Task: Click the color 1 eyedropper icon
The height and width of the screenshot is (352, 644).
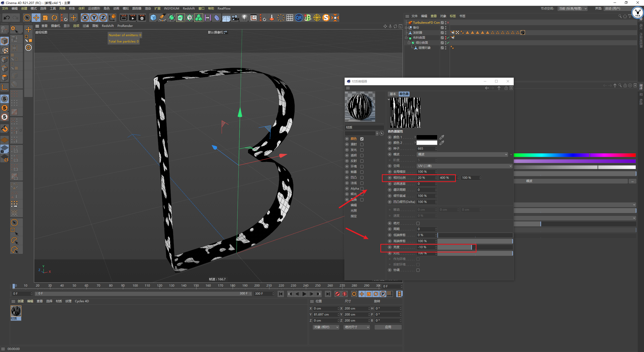Action: [x=442, y=137]
